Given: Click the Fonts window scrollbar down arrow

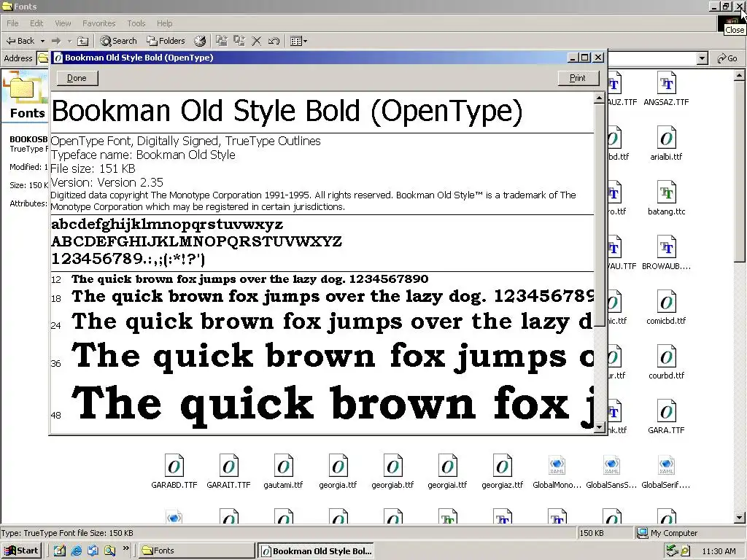Looking at the screenshot, I should coord(740,518).
